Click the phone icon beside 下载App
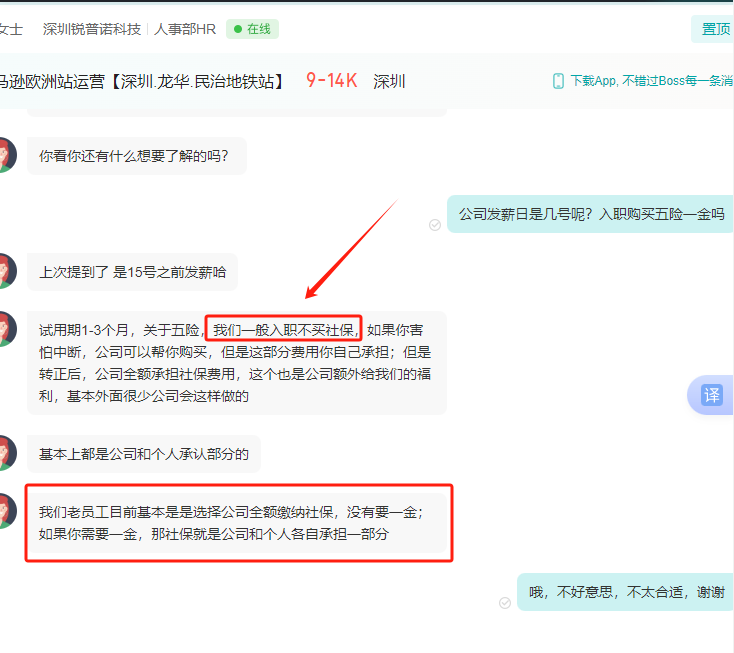734x653 pixels. [558, 81]
